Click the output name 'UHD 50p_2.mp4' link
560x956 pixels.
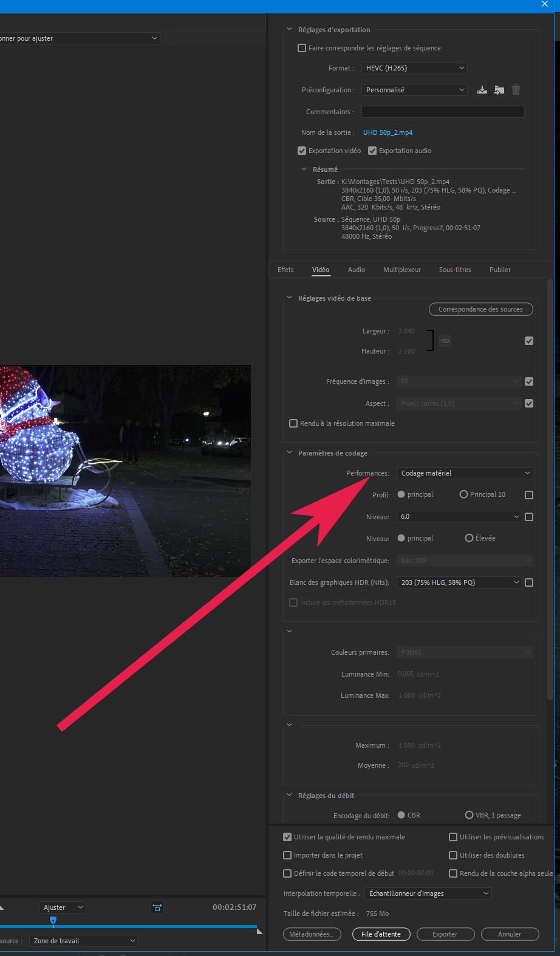click(388, 132)
